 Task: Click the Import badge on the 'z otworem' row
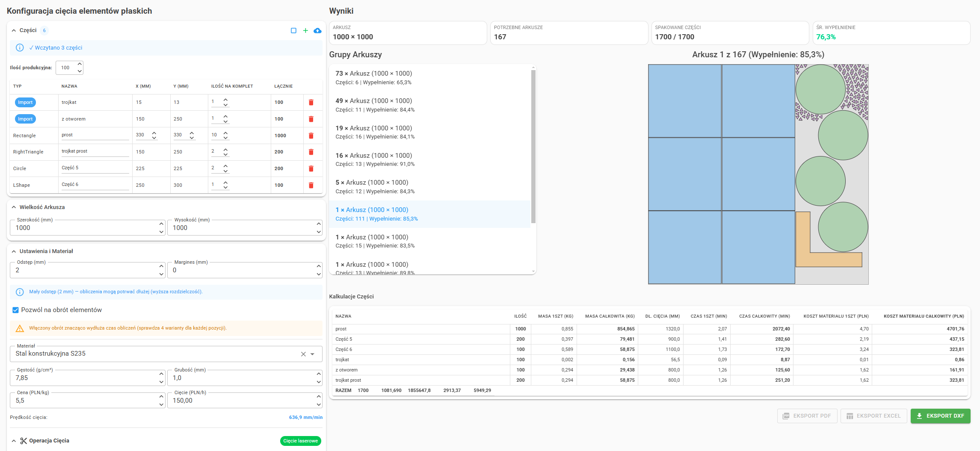25,118
